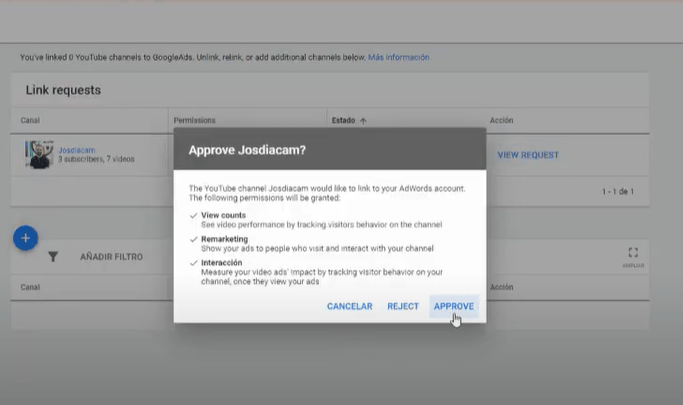The width and height of the screenshot is (683, 405).
Task: Click the expand fullscreen table icon
Action: pyautogui.click(x=633, y=252)
